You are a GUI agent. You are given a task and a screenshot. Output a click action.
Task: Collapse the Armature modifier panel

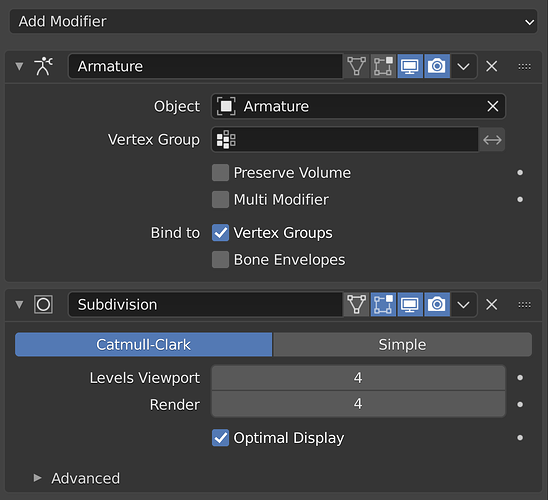[x=19, y=66]
